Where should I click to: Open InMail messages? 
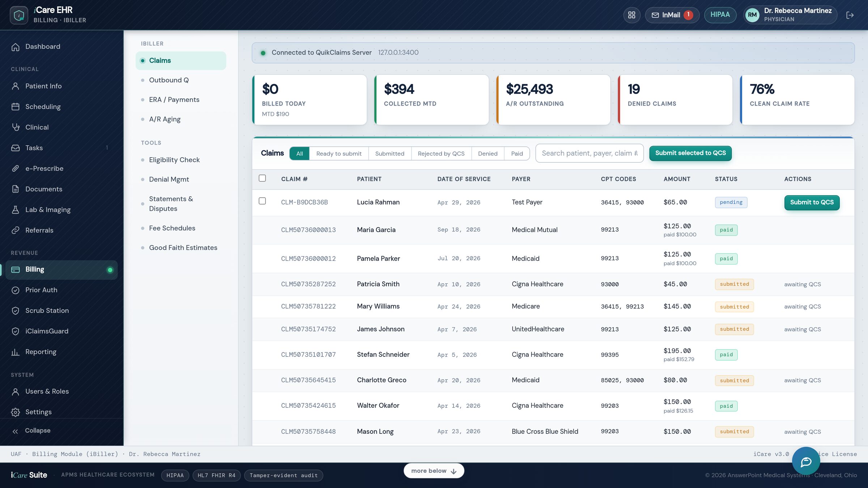(x=672, y=15)
